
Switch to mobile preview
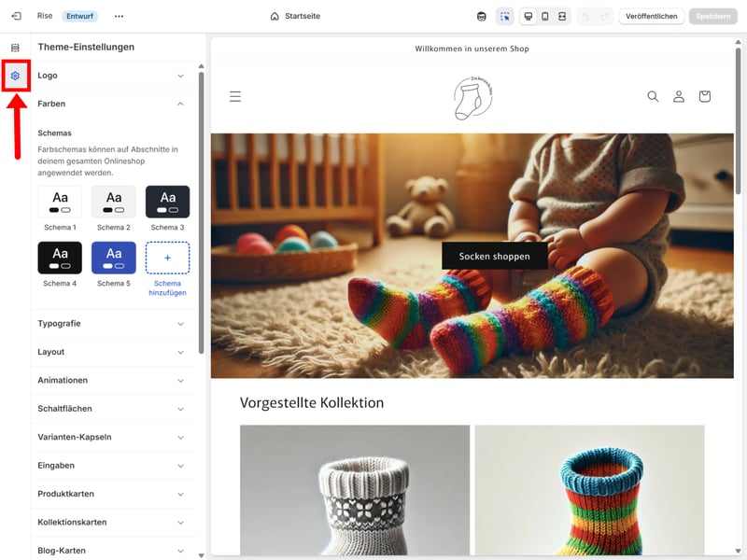544,16
